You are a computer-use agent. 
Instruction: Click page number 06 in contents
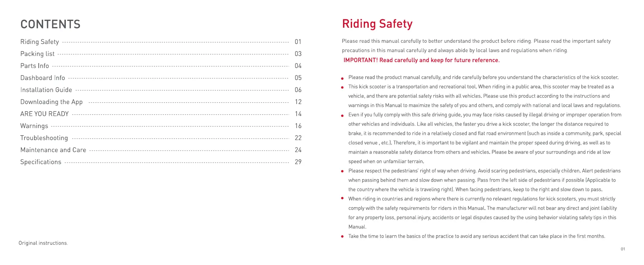pos(298,90)
